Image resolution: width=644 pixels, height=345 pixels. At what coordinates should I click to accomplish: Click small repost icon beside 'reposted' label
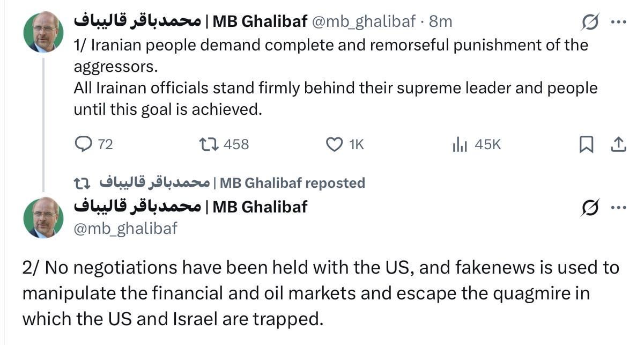click(x=82, y=183)
